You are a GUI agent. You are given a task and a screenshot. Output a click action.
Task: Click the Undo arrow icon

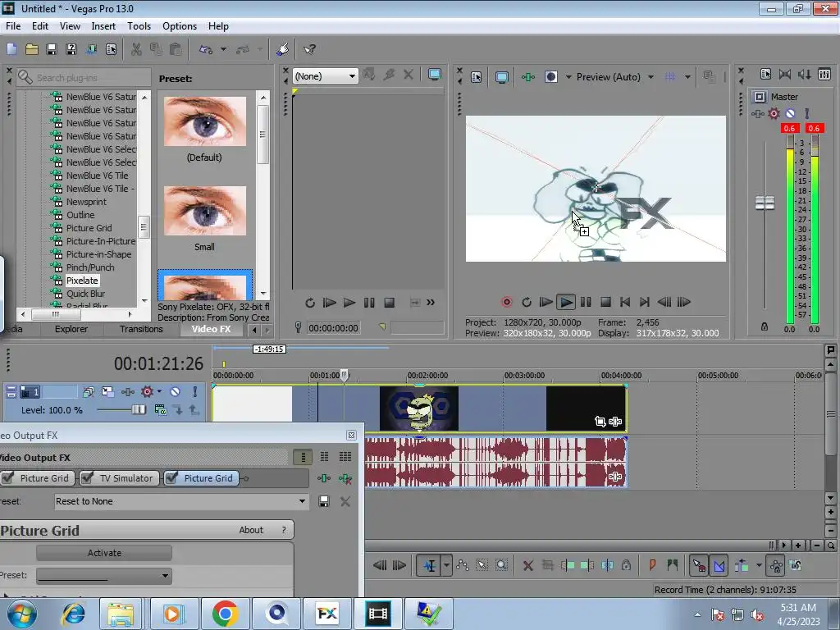point(206,49)
